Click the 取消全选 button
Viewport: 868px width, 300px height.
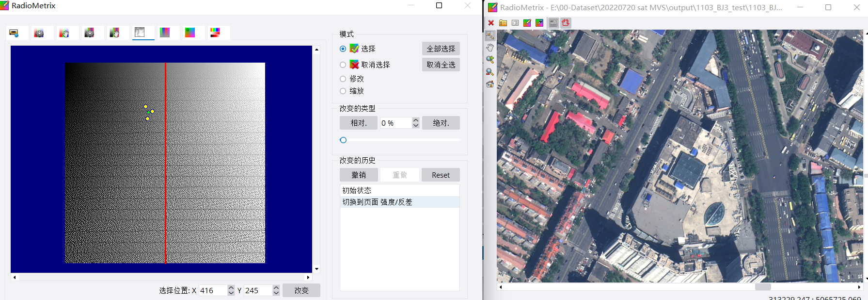click(441, 65)
